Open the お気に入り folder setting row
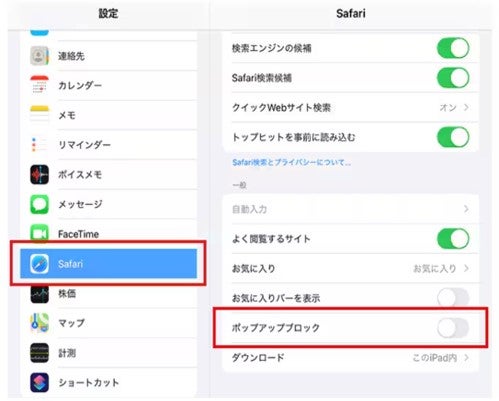This screenshot has height=401, width=499. point(351,268)
